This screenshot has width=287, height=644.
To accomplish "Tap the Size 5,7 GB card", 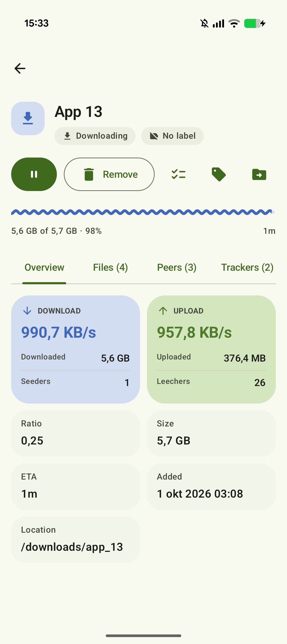I will (x=211, y=434).
